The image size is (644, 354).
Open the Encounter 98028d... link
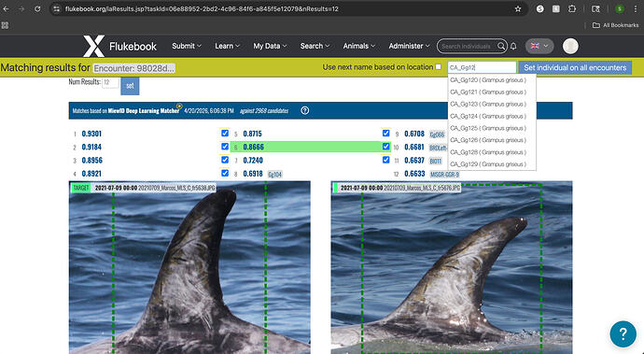133,68
